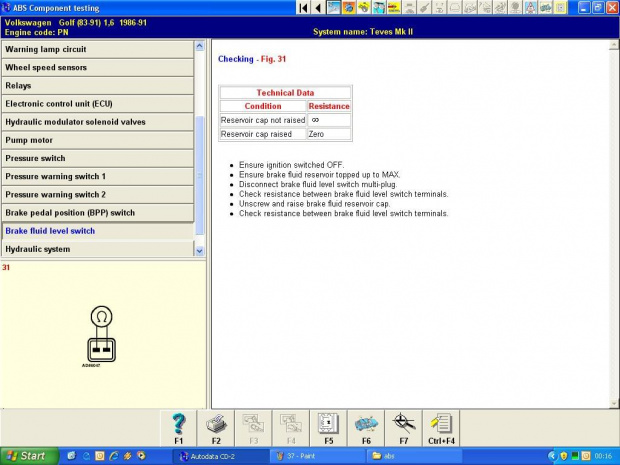This screenshot has height=465, width=620.
Task: Select Wheel speed sensors item
Action: point(98,67)
